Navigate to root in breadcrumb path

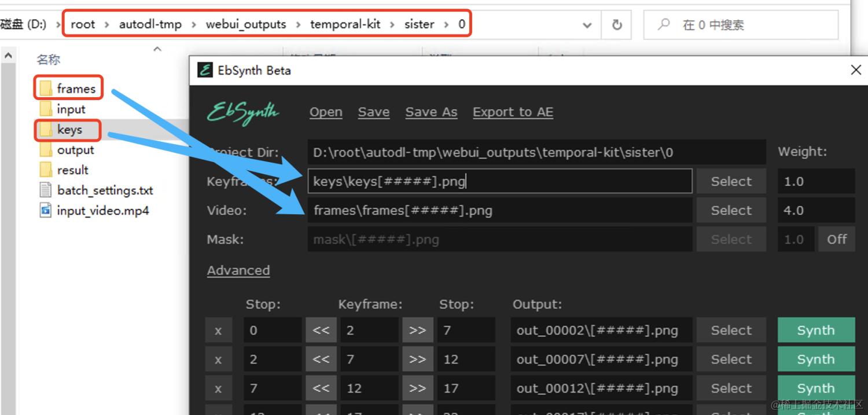(83, 24)
